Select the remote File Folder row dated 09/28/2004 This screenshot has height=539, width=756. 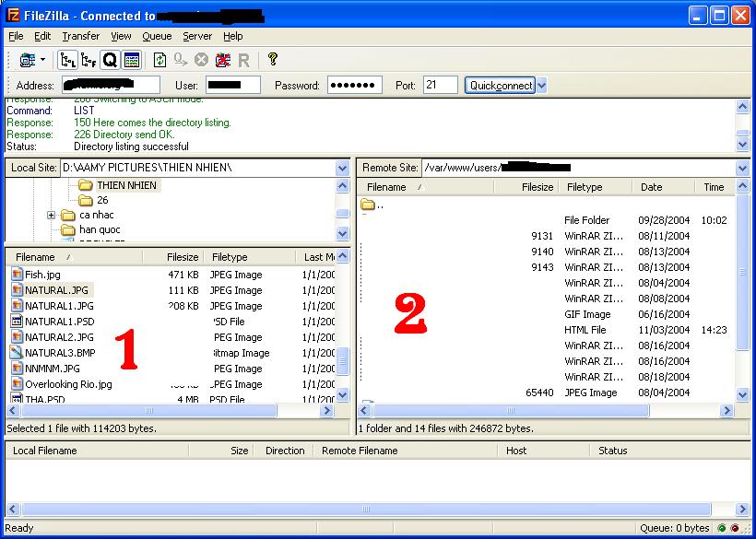pos(548,220)
